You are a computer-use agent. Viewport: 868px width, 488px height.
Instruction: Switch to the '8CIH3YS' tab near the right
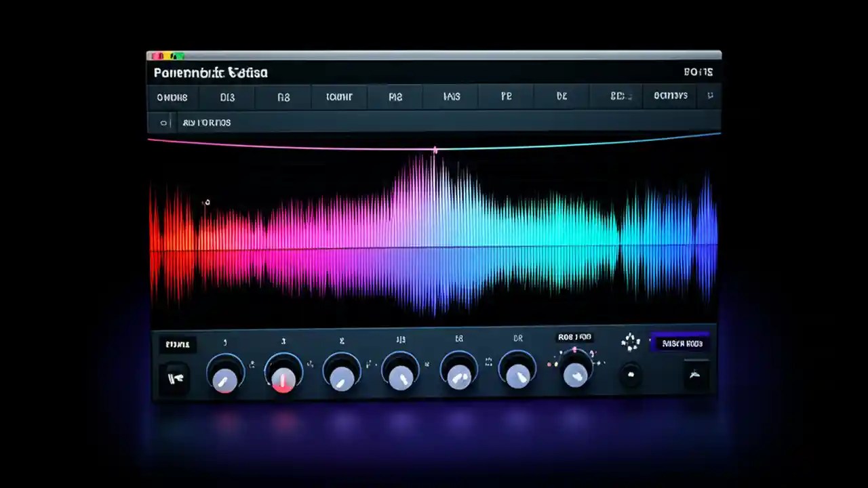(x=670, y=96)
